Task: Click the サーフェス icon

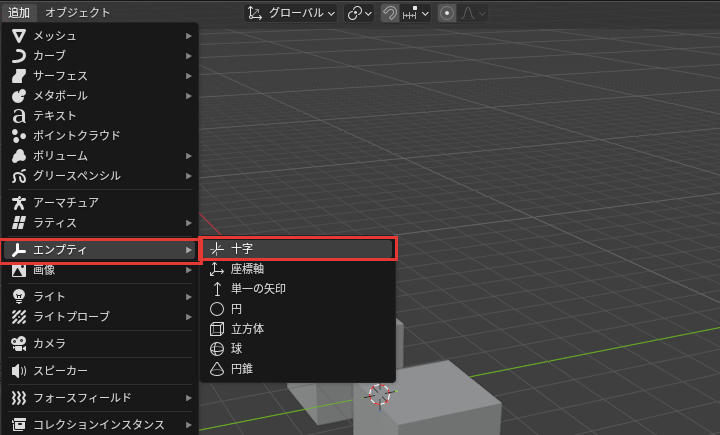Action: click(x=19, y=76)
